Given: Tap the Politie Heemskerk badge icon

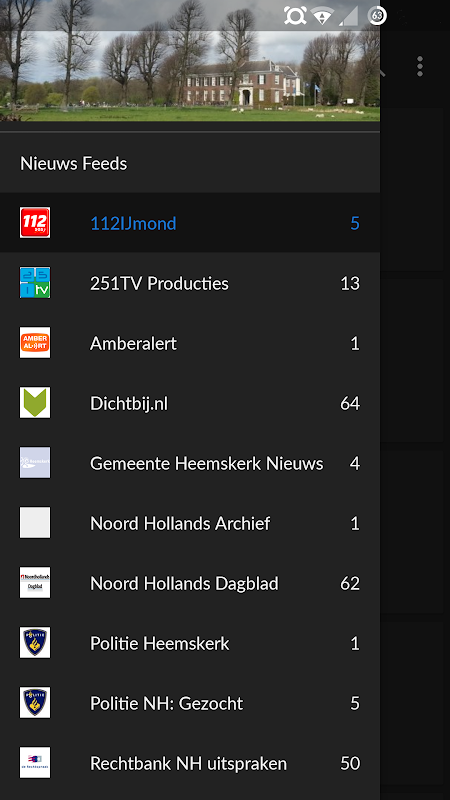Looking at the screenshot, I should tap(35, 642).
